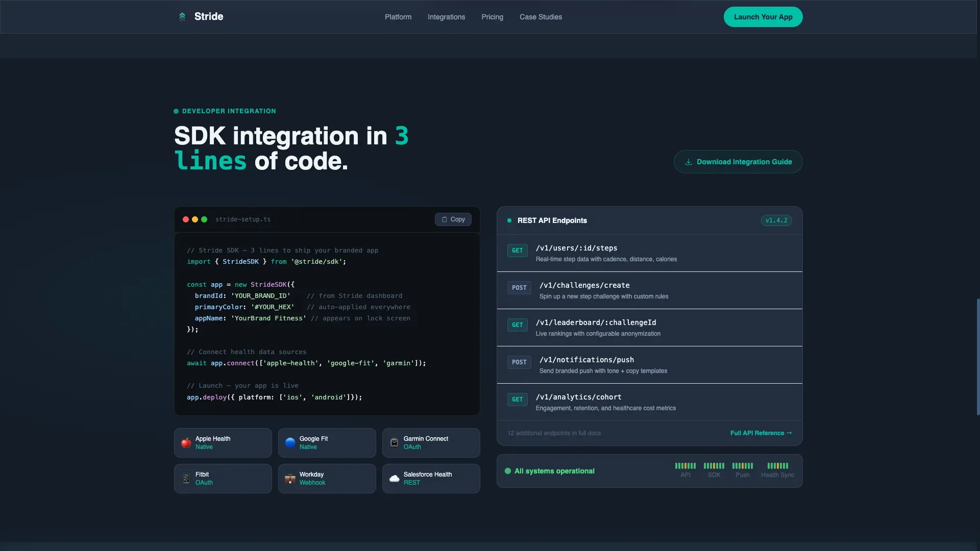Image resolution: width=980 pixels, height=551 pixels.
Task: Click the green window dot in code panel
Action: click(204, 219)
